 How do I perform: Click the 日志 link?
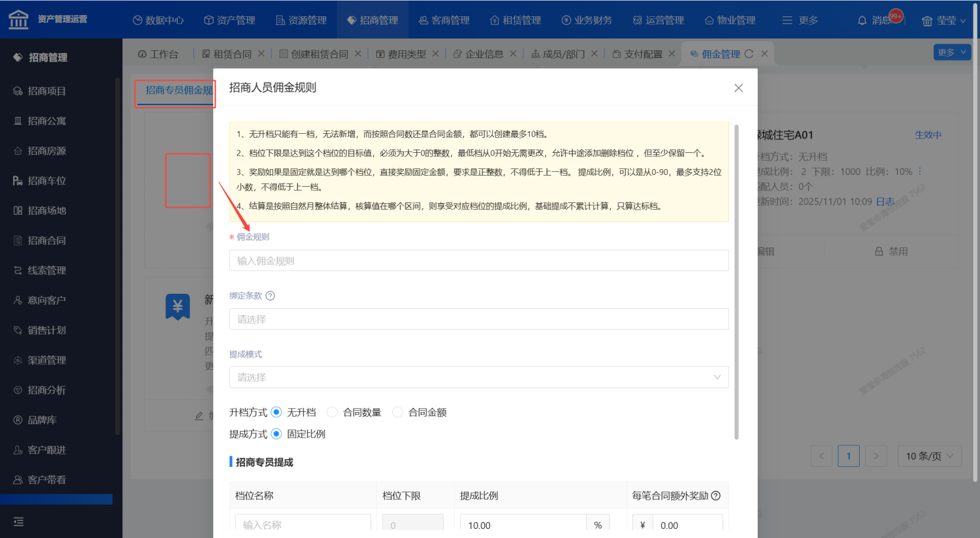pos(885,202)
